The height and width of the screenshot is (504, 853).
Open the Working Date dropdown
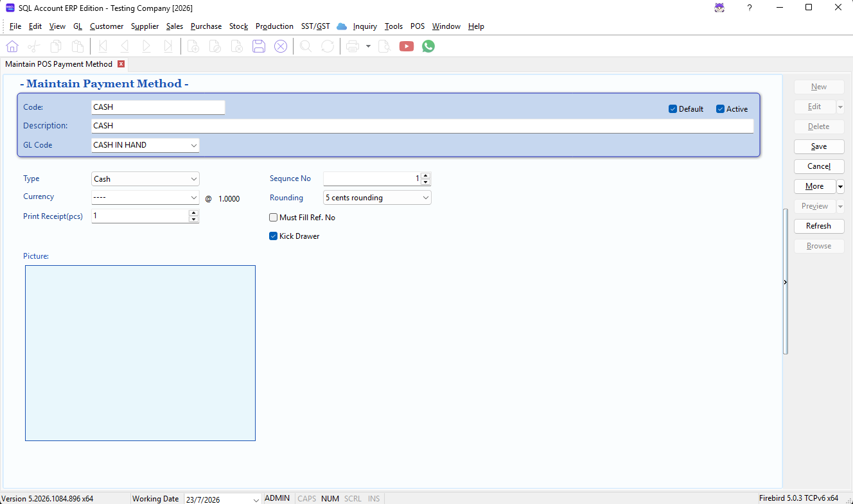coord(256,500)
